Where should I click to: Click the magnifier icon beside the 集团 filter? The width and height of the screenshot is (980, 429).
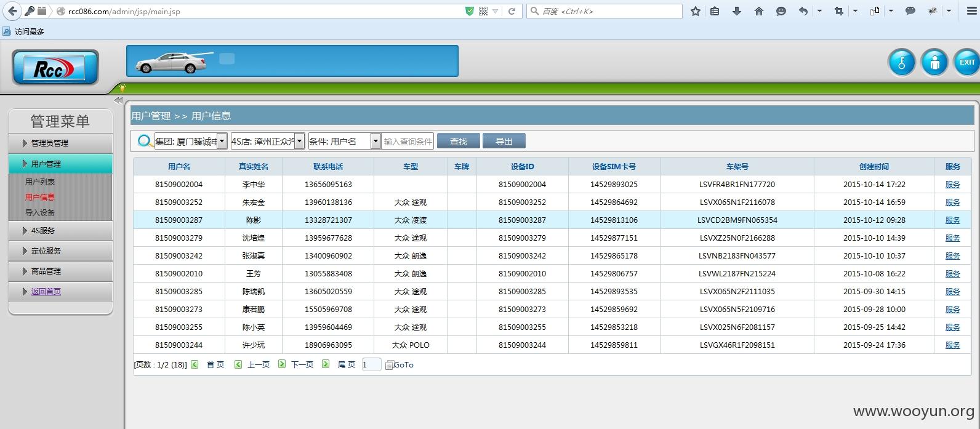pyautogui.click(x=145, y=142)
